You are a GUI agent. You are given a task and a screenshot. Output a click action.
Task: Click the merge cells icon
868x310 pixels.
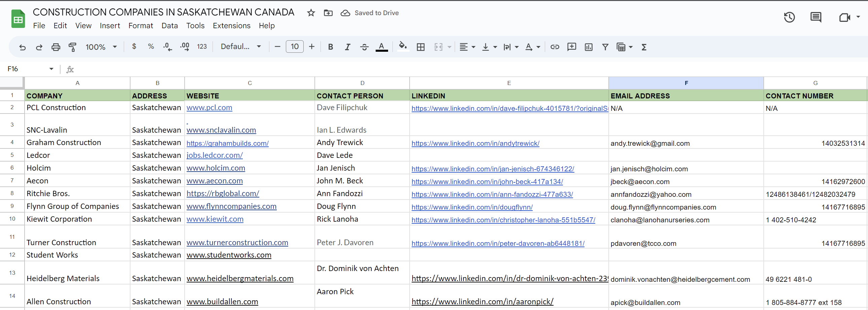(x=439, y=47)
